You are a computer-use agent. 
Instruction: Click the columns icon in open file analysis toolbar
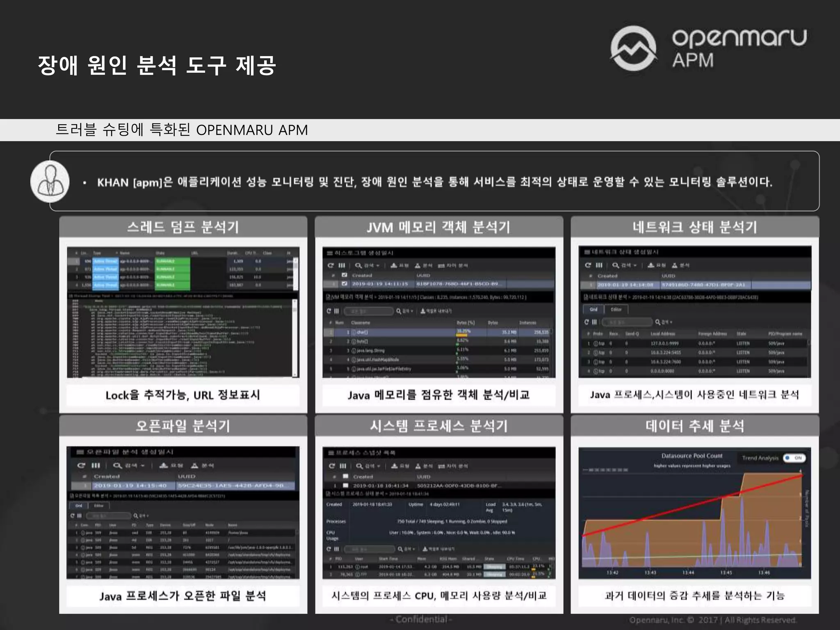click(96, 466)
